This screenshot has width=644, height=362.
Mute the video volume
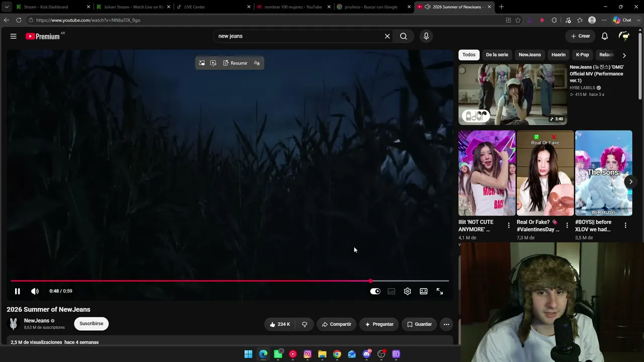(35, 291)
